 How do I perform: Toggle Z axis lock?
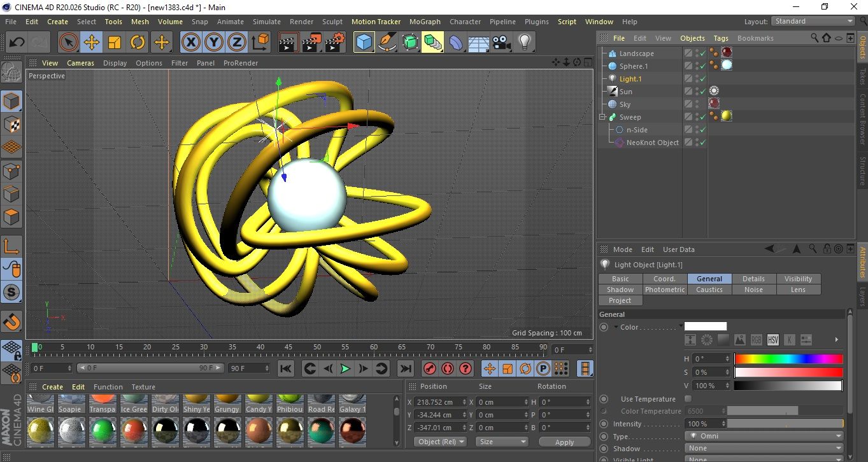[x=237, y=43]
